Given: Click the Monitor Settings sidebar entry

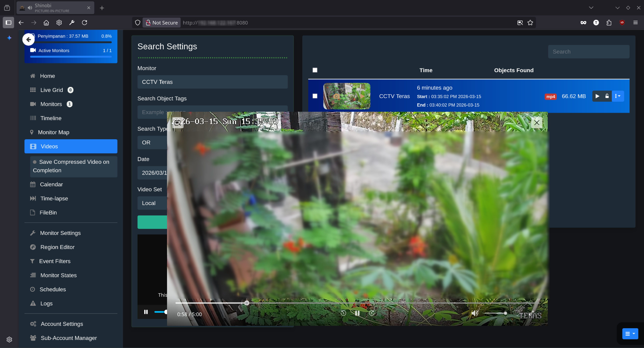Looking at the screenshot, I should 60,233.
